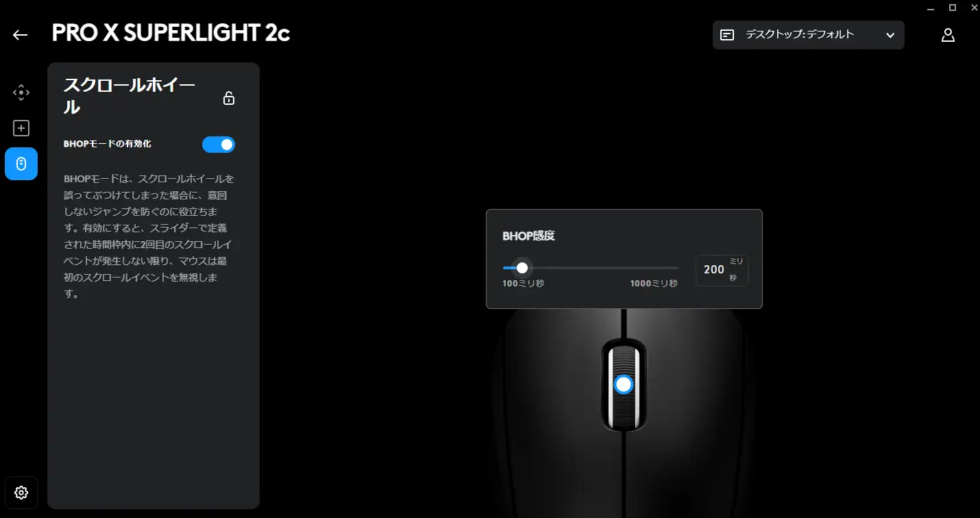Screen dimensions: 980x518
Task: Click the BHOP感度 label
Action: click(528, 236)
